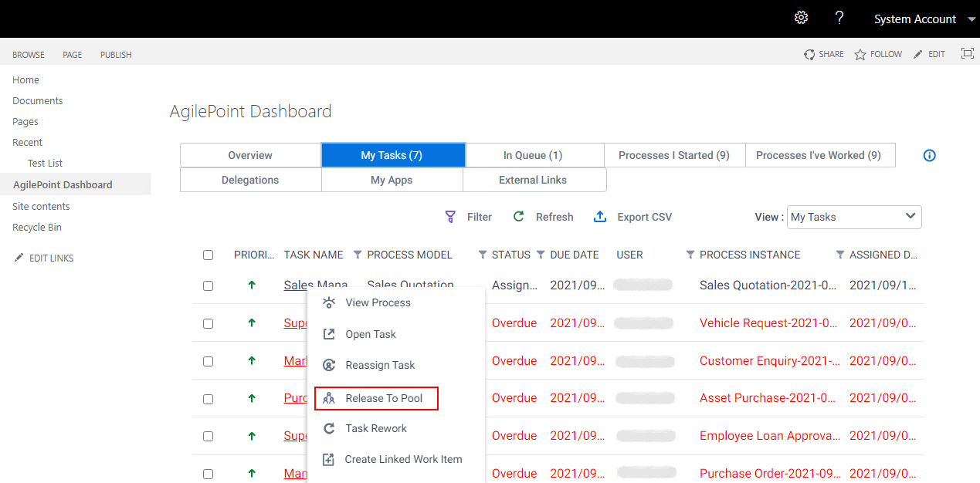This screenshot has height=483, width=980.
Task: Open the View My Tasks dropdown
Action: [x=854, y=217]
